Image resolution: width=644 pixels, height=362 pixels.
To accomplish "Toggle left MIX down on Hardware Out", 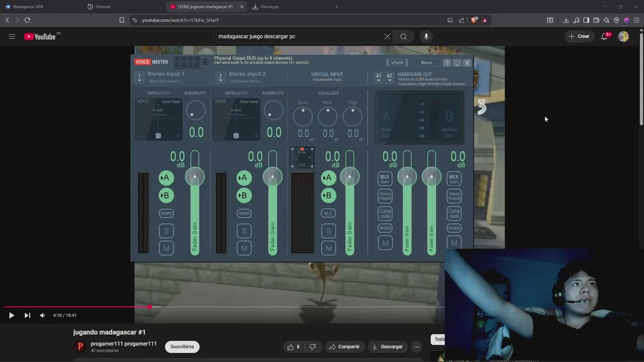I will click(385, 178).
